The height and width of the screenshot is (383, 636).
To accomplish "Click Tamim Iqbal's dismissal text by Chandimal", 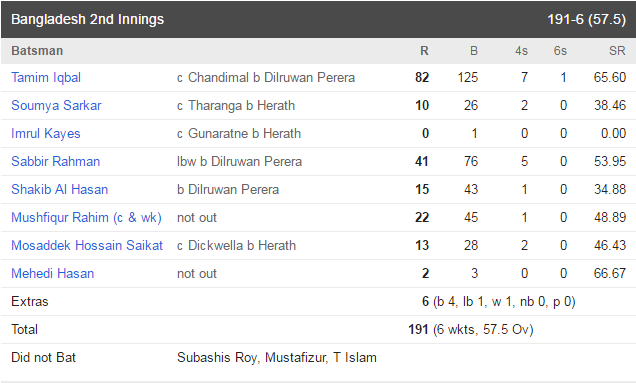I will [266, 77].
